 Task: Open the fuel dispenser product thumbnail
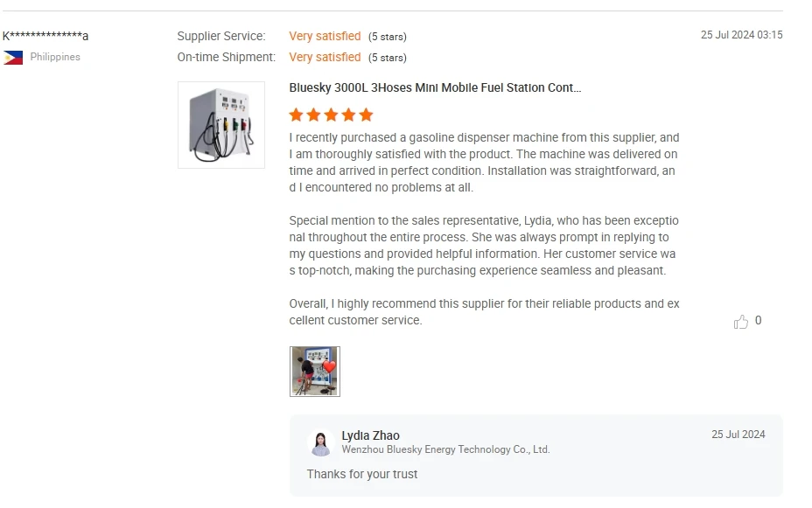click(220, 125)
